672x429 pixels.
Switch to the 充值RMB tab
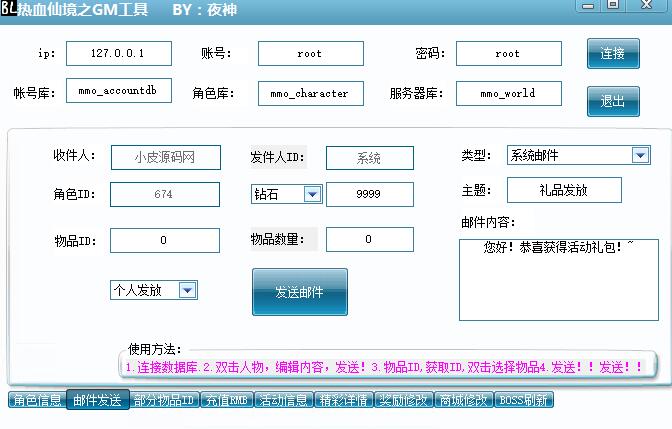[227, 400]
